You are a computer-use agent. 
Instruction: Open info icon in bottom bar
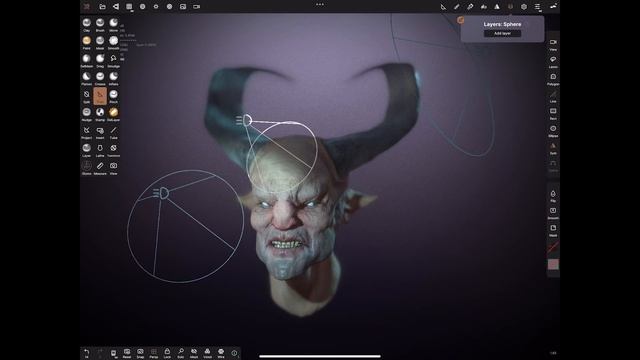[x=234, y=353]
